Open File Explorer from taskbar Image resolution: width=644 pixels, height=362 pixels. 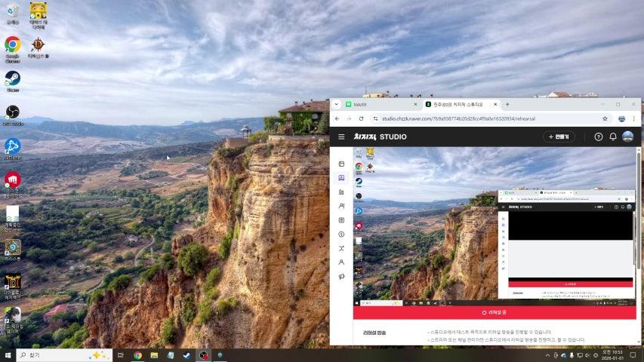[154, 355]
